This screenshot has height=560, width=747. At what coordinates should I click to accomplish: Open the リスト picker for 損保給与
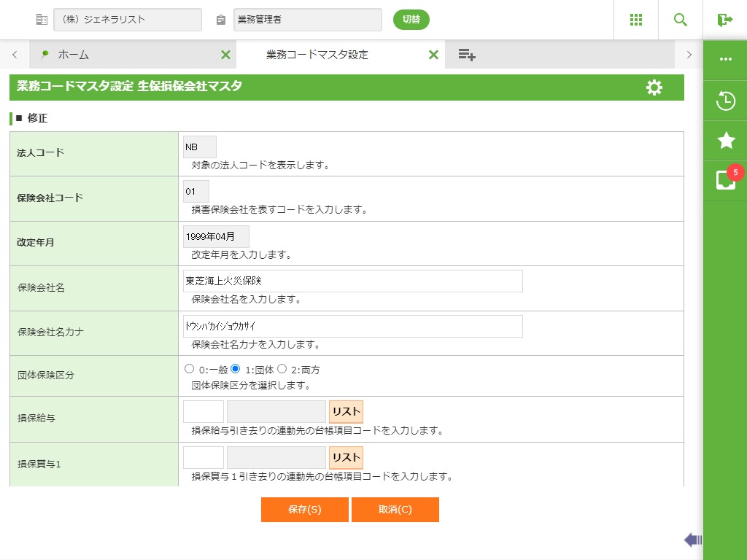346,411
